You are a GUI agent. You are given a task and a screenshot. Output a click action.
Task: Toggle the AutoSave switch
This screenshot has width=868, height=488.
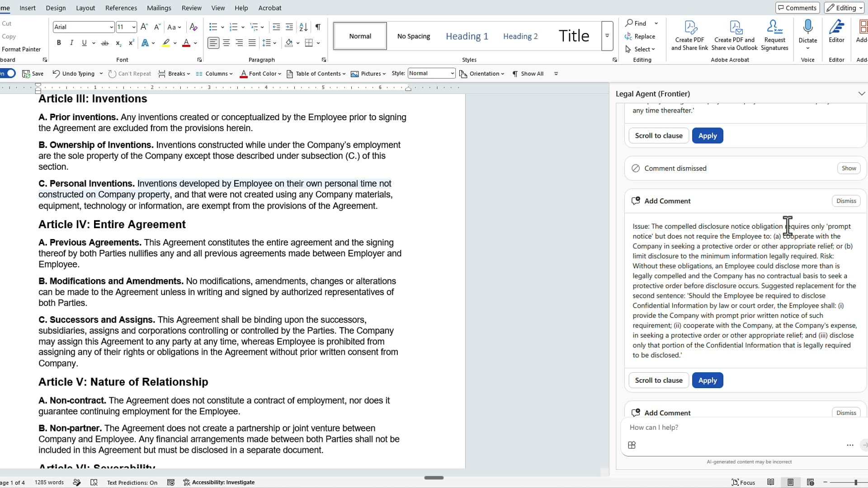click(x=8, y=73)
